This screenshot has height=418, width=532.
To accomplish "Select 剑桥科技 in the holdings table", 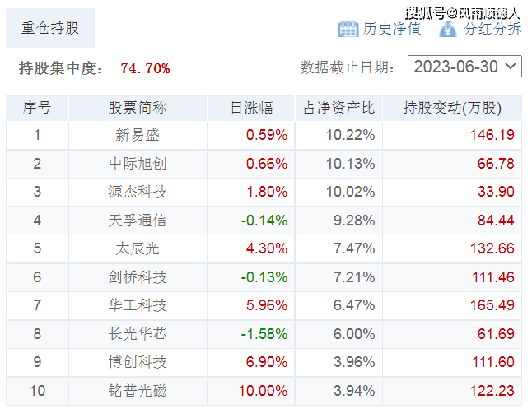I will (138, 277).
